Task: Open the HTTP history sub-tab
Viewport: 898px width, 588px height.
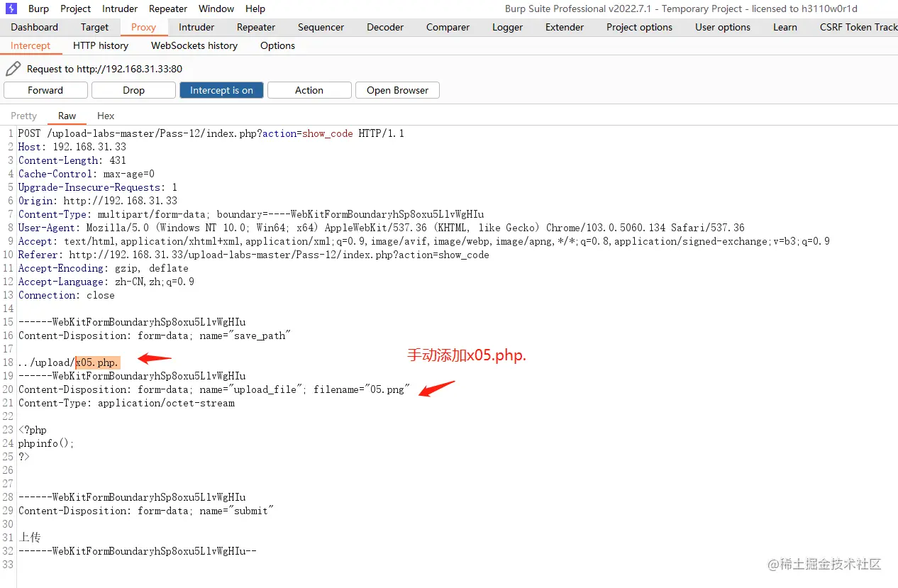Action: pos(101,45)
